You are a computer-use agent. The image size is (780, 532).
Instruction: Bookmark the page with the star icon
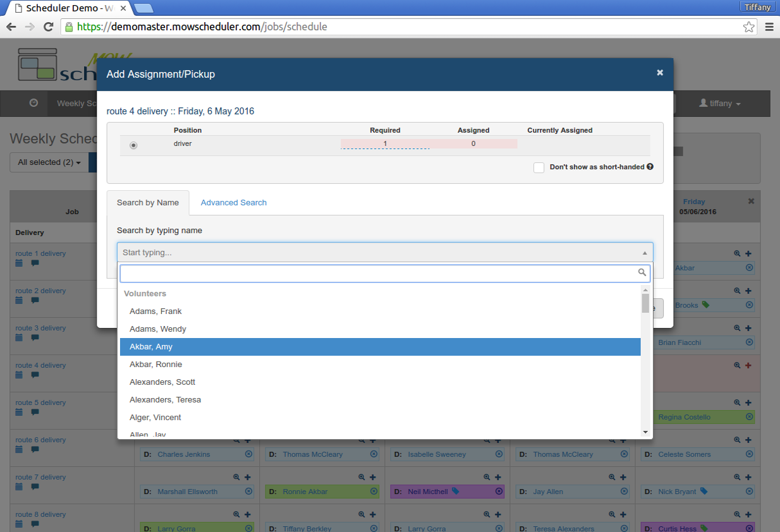pos(748,27)
